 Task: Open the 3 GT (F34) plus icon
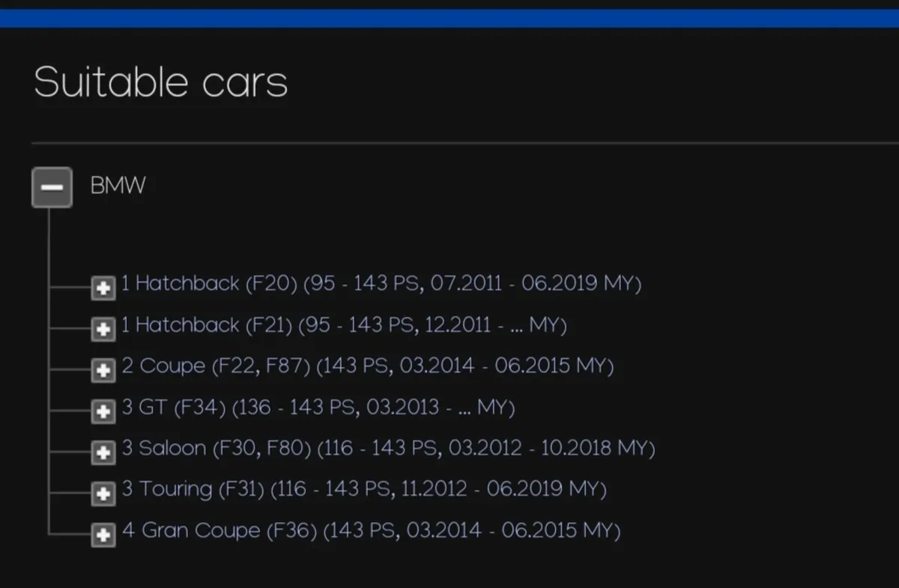pos(103,410)
